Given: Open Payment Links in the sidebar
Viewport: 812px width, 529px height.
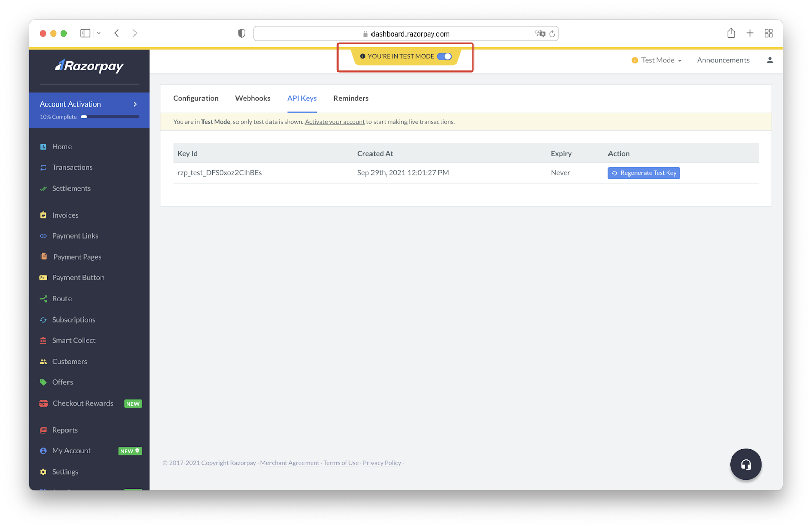Looking at the screenshot, I should (75, 236).
